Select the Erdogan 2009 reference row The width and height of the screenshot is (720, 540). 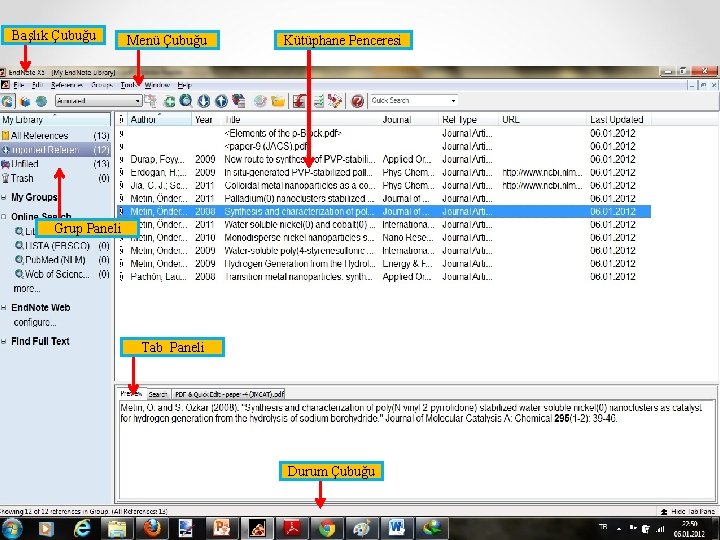point(384,172)
